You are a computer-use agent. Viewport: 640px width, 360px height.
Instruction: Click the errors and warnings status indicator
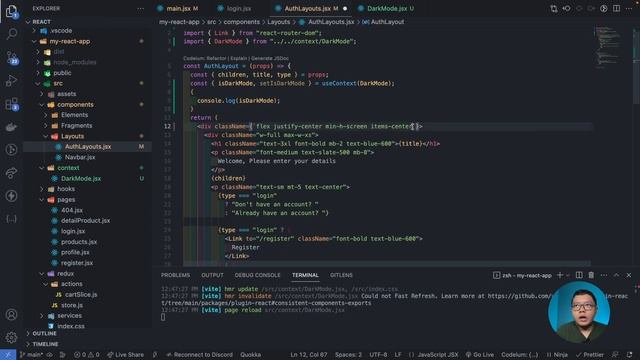pyautogui.click(x=87, y=355)
